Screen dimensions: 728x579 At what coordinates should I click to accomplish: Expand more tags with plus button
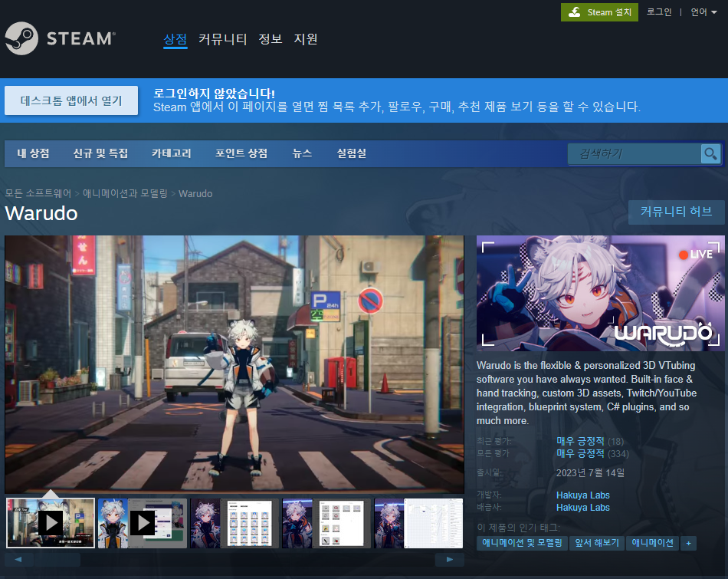(x=689, y=543)
